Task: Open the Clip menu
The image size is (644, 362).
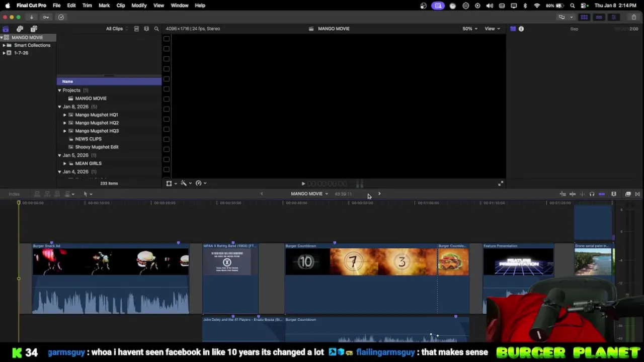Action: [121, 6]
